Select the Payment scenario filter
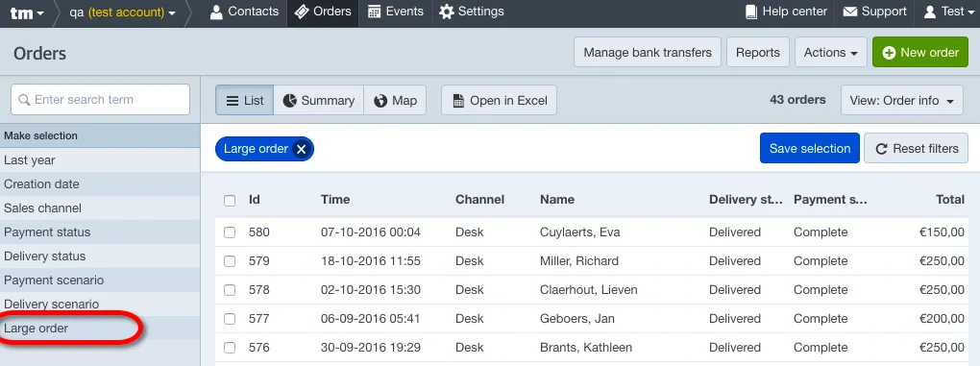This screenshot has width=980, height=366. (100, 281)
